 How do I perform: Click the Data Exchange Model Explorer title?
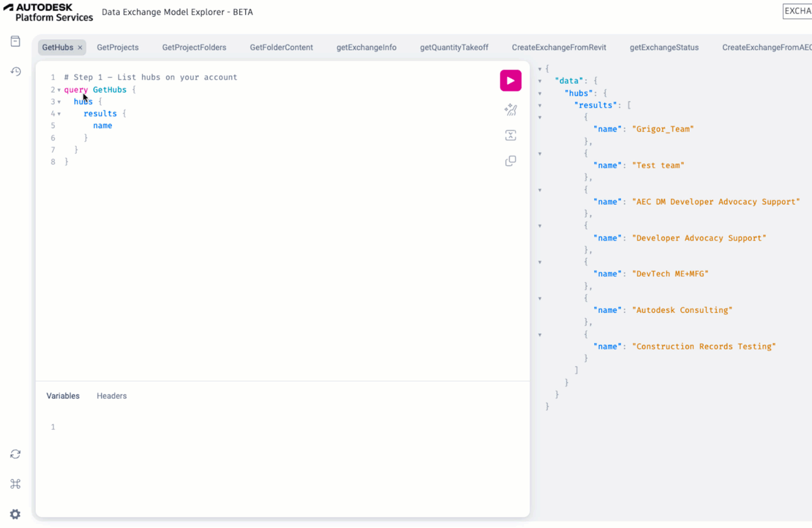click(x=177, y=12)
